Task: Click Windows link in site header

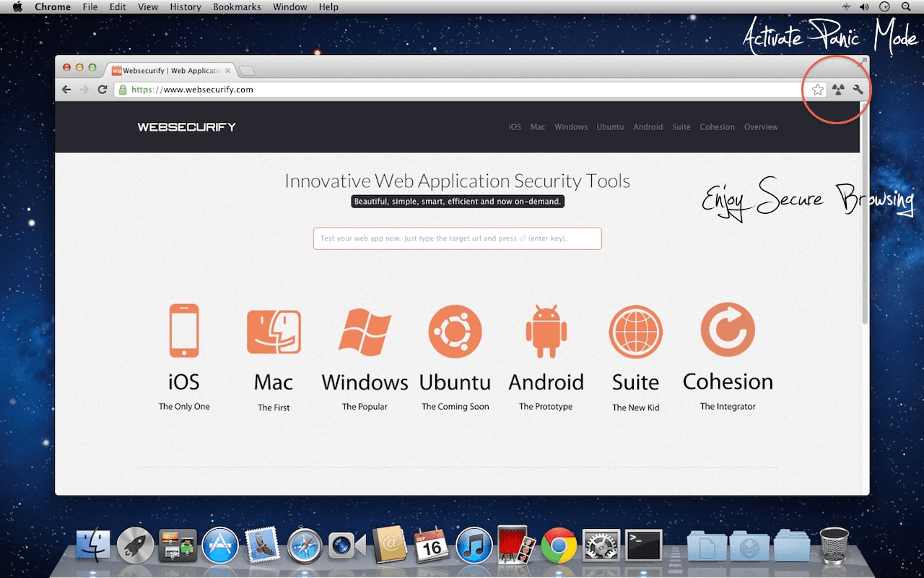Action: click(x=571, y=127)
